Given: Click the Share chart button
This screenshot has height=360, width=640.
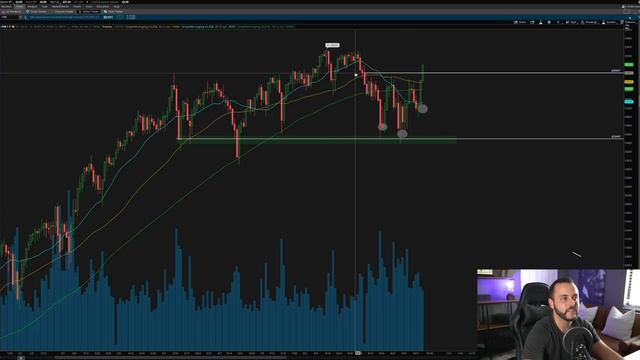Looking at the screenshot, I should 520,22.
